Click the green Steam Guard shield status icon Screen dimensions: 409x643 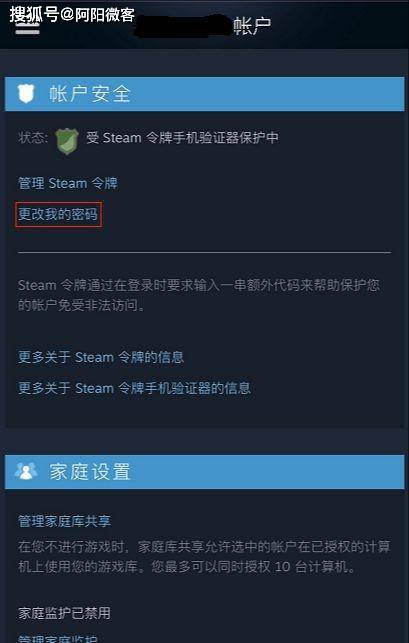(67, 141)
